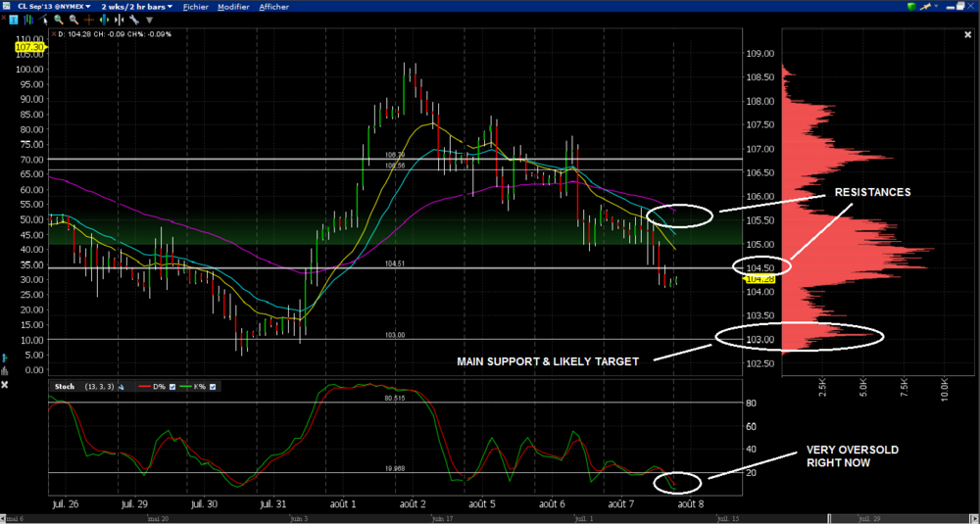Viewport: 980px width, 524px height.
Task: Select the blue T text annotation tool
Action: pyautogui.click(x=14, y=20)
